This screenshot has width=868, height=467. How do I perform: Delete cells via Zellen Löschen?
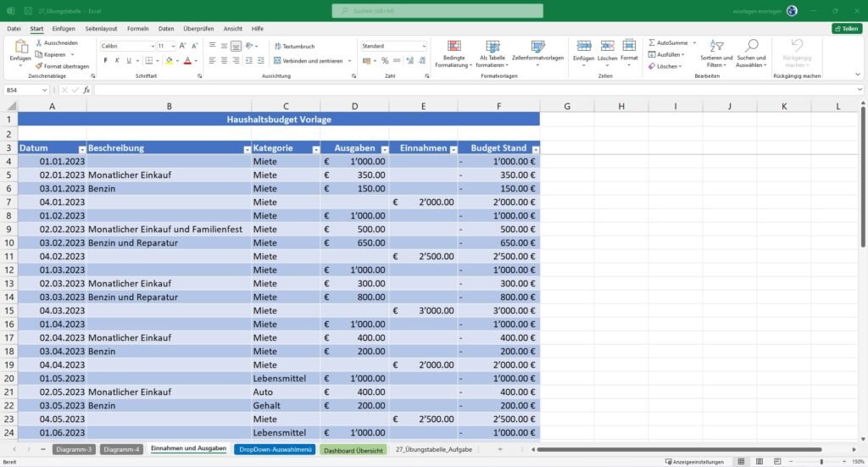[607, 53]
